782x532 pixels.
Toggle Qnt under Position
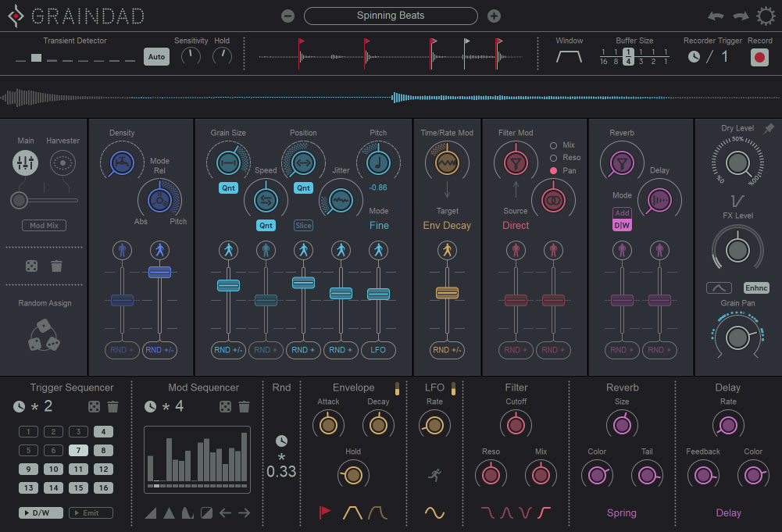pos(303,188)
